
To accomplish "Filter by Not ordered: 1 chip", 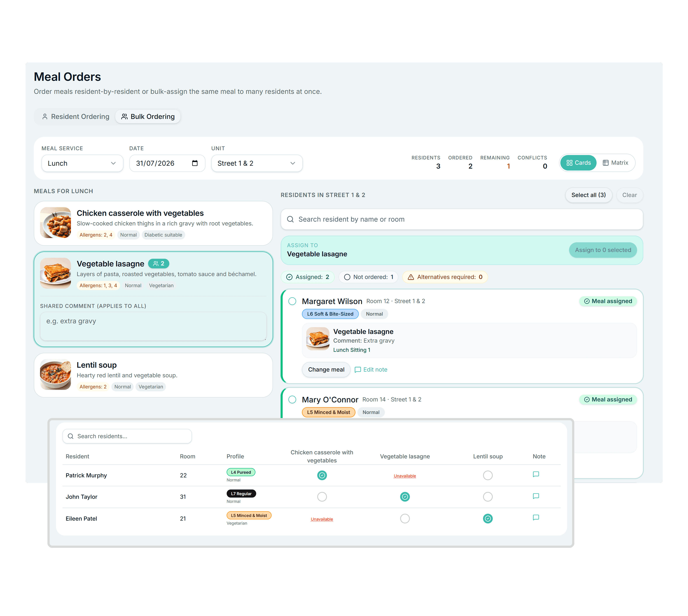I will (368, 277).
